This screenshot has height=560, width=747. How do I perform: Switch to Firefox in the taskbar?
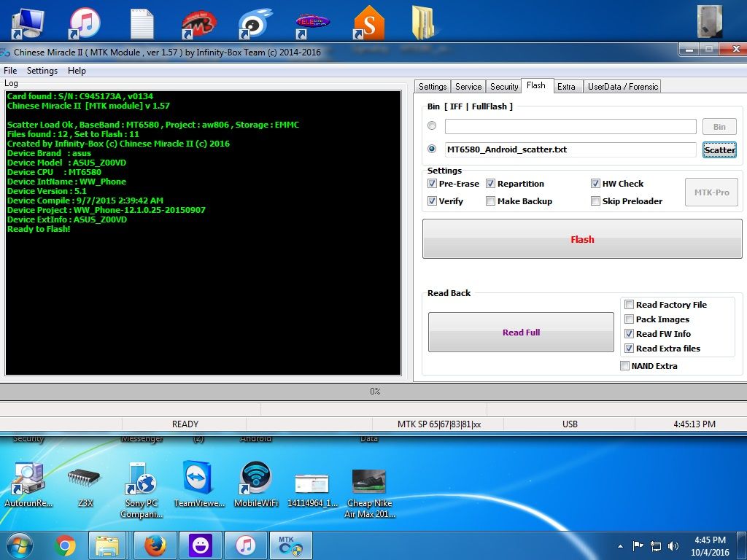tap(155, 545)
